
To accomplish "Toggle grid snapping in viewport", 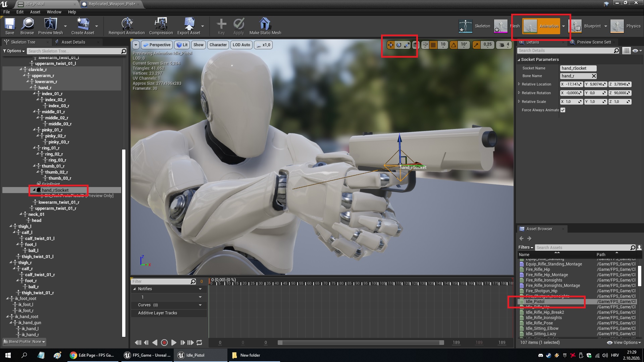I will click(x=433, y=45).
